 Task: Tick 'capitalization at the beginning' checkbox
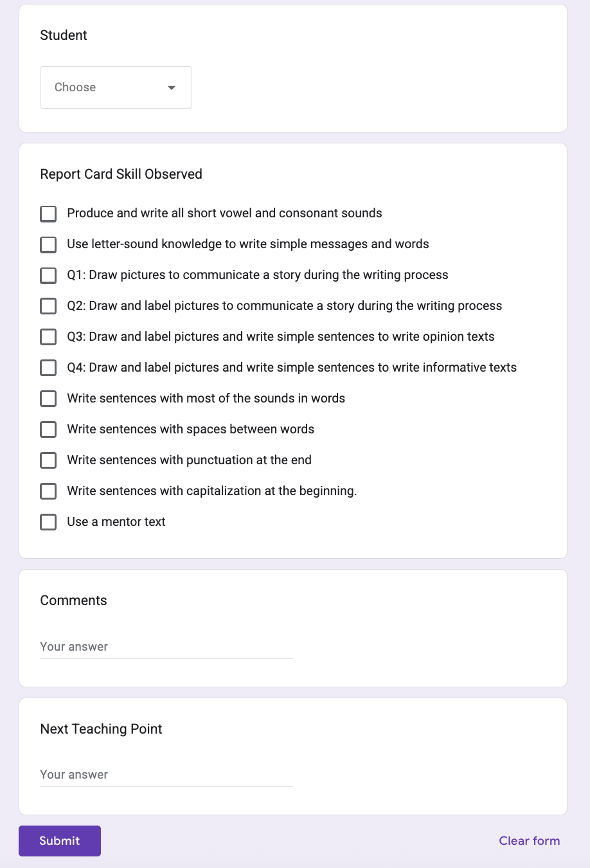48,491
